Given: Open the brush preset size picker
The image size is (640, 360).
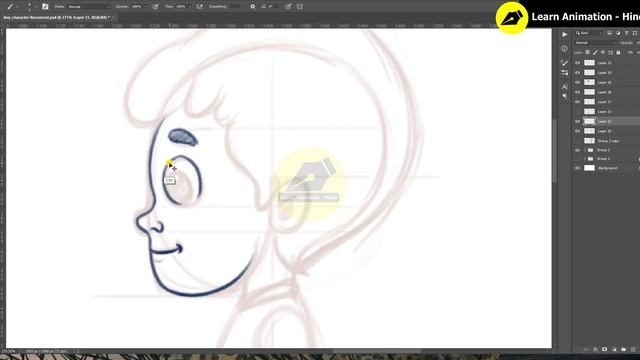Looking at the screenshot, I should tap(30, 7).
